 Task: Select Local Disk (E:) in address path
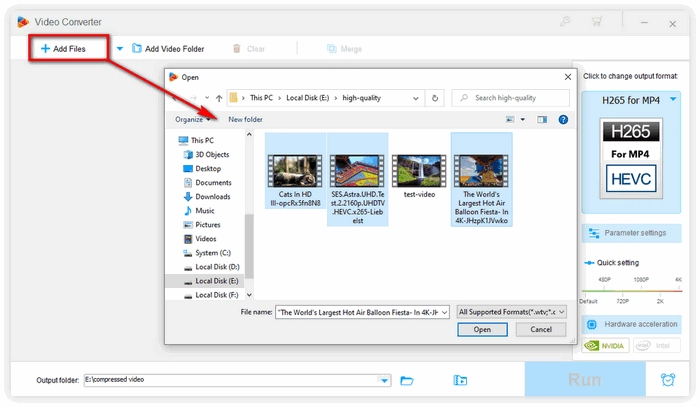click(308, 98)
